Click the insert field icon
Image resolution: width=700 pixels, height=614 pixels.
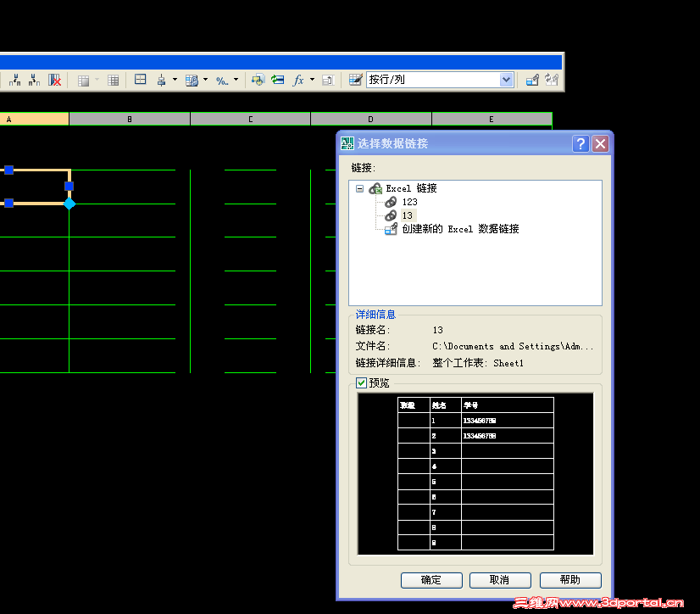click(278, 80)
